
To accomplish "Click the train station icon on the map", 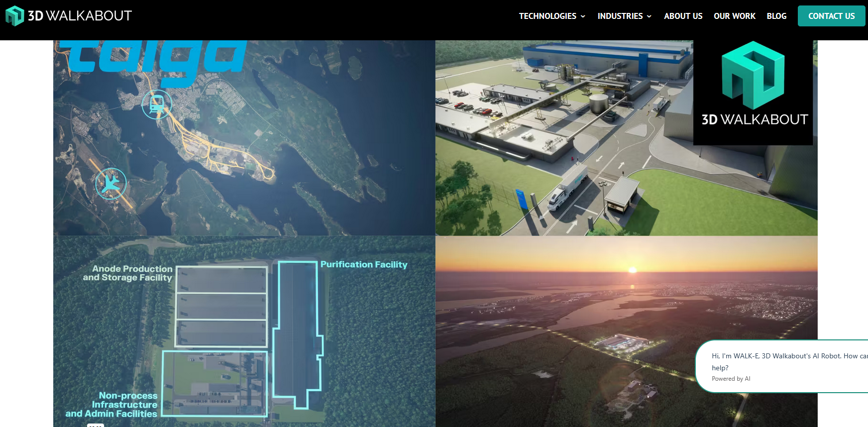I will click(x=157, y=105).
